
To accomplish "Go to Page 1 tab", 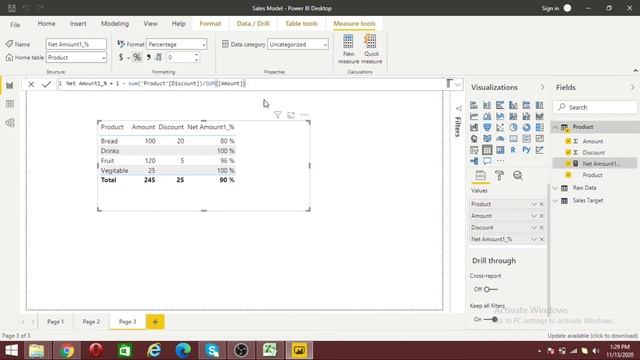I will click(56, 322).
